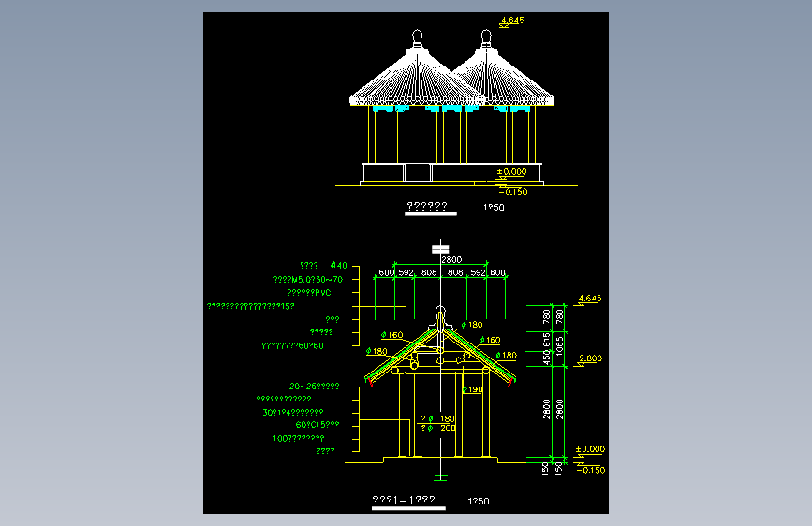The height and width of the screenshot is (526, 812).
Task: Select the 60?C15 annotation text
Action: pos(317,425)
